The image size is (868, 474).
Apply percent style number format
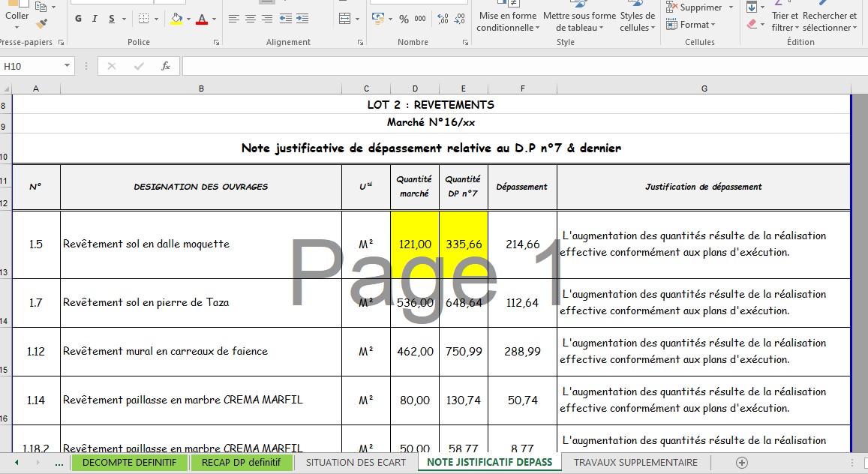[404, 19]
